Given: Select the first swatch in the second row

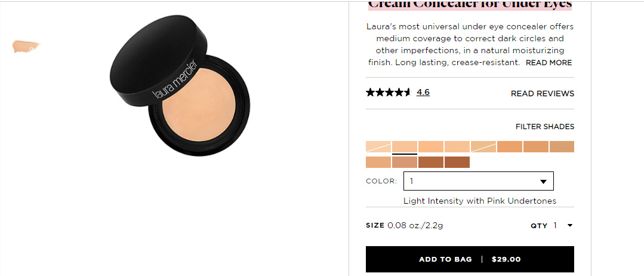Looking at the screenshot, I should (x=378, y=162).
